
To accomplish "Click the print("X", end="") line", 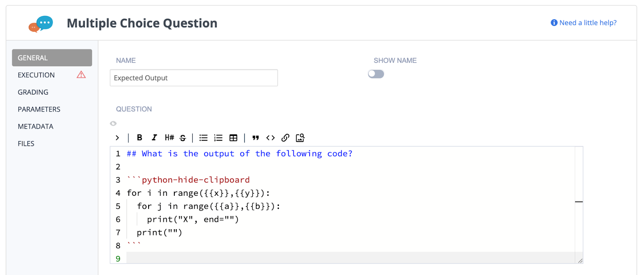I will 193,220.
